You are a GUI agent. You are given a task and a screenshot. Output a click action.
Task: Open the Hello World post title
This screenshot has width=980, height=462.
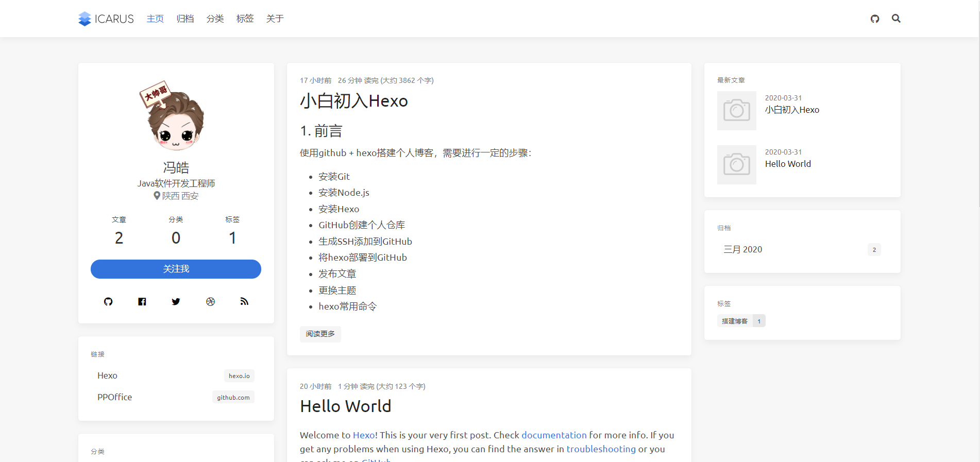(346, 406)
